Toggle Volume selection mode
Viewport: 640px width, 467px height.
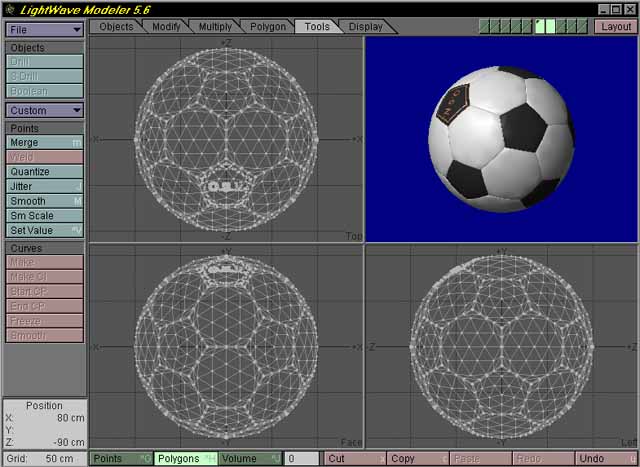pyautogui.click(x=250, y=458)
